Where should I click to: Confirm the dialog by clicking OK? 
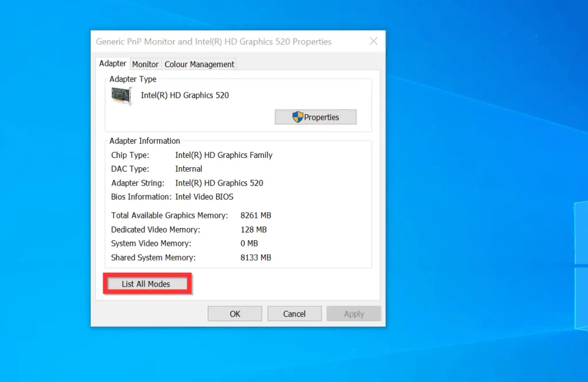234,313
